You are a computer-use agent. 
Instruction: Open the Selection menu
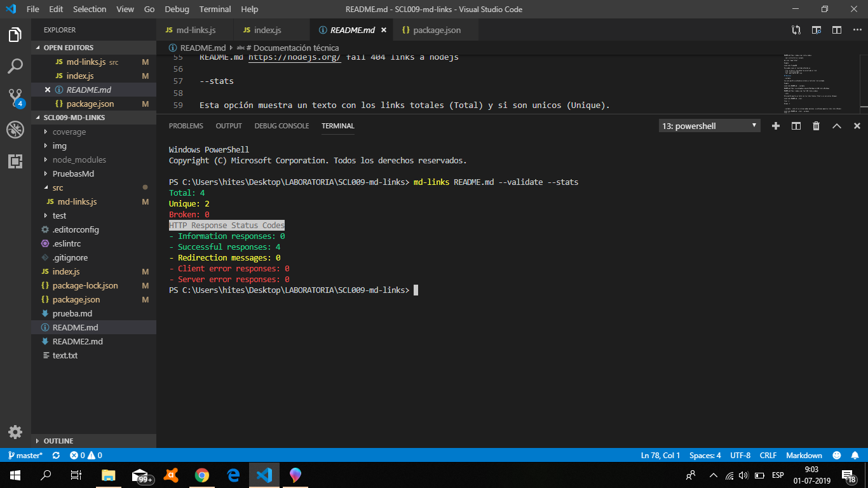pyautogui.click(x=90, y=9)
